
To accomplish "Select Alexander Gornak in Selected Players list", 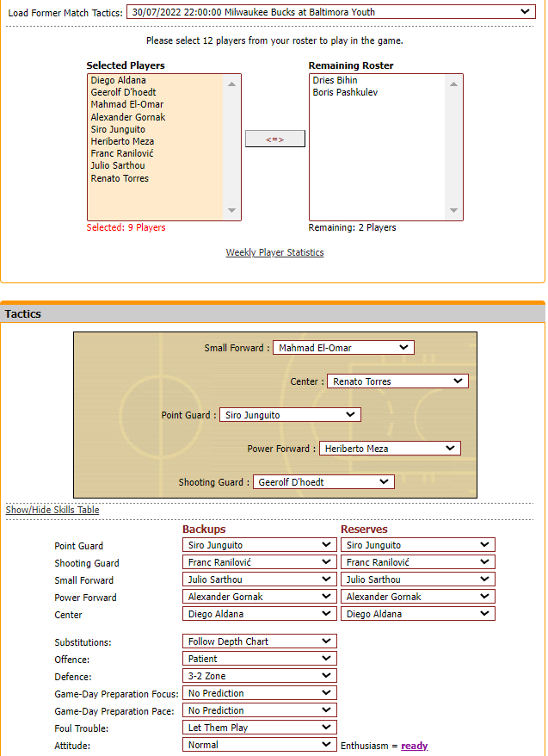I will click(x=128, y=117).
